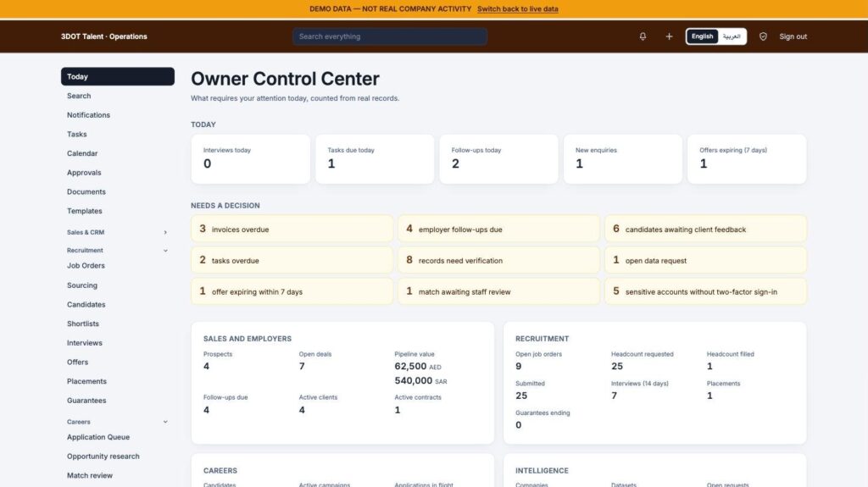This screenshot has width=868, height=487.
Task: Collapse the Careers section chevron
Action: pyautogui.click(x=165, y=422)
